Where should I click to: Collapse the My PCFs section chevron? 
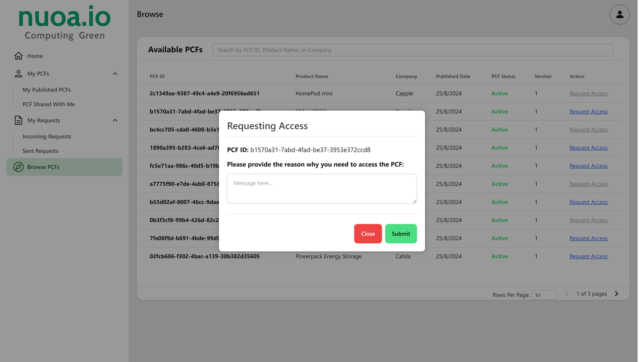click(x=115, y=74)
